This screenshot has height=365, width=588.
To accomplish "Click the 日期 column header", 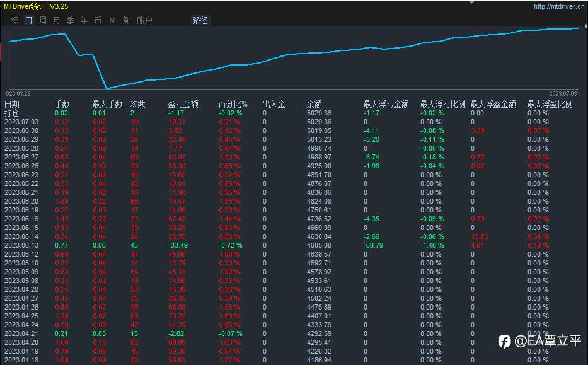I will pyautogui.click(x=11, y=104).
